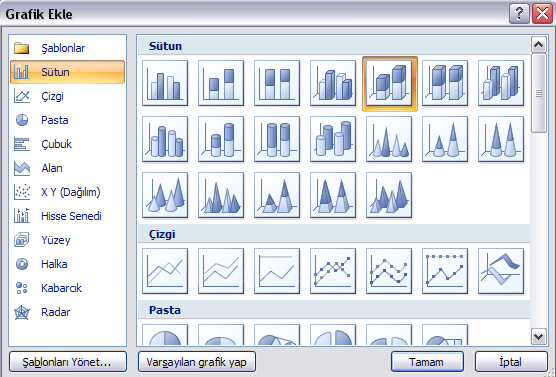The height and width of the screenshot is (377, 556).
Task: Select the Sütun category in the list
Action: [x=67, y=72]
